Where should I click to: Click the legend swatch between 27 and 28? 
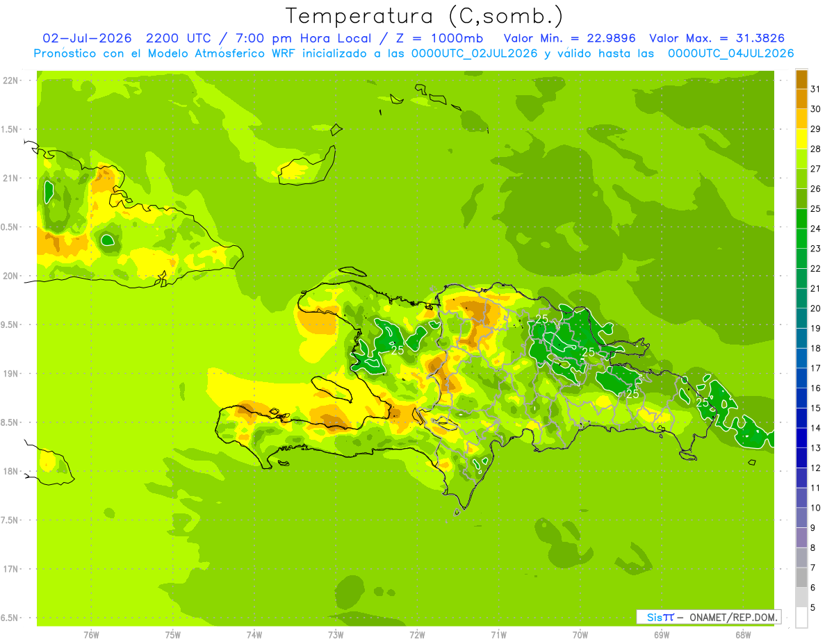point(801,158)
